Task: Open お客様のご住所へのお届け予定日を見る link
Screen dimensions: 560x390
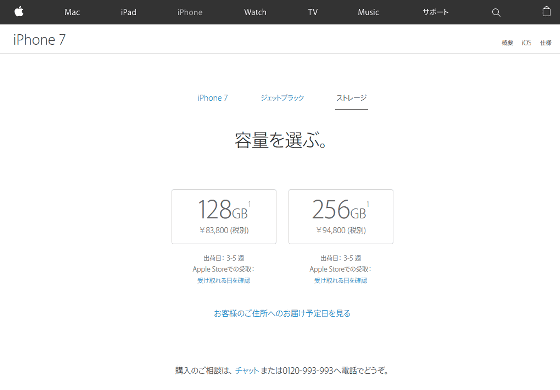Action: click(282, 314)
